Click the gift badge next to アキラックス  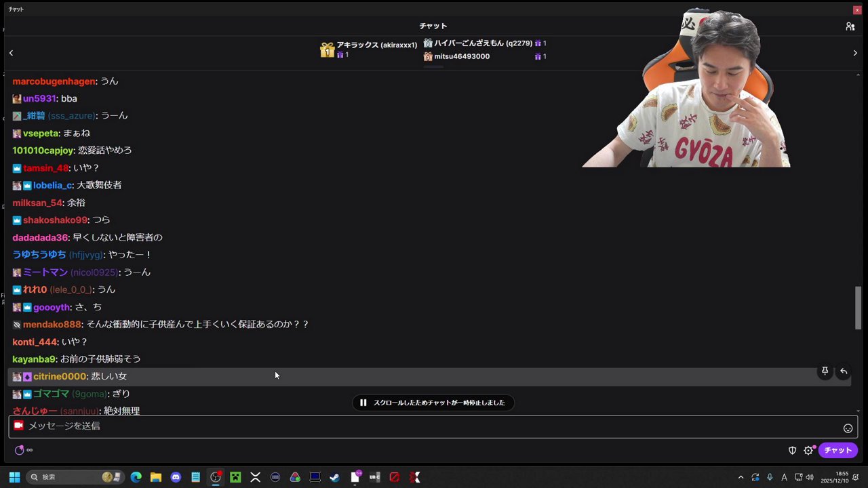click(x=328, y=49)
